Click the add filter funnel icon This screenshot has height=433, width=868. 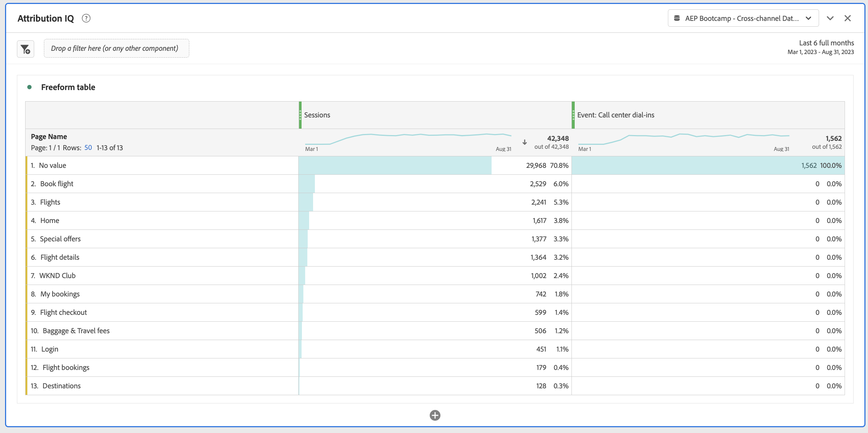[26, 49]
